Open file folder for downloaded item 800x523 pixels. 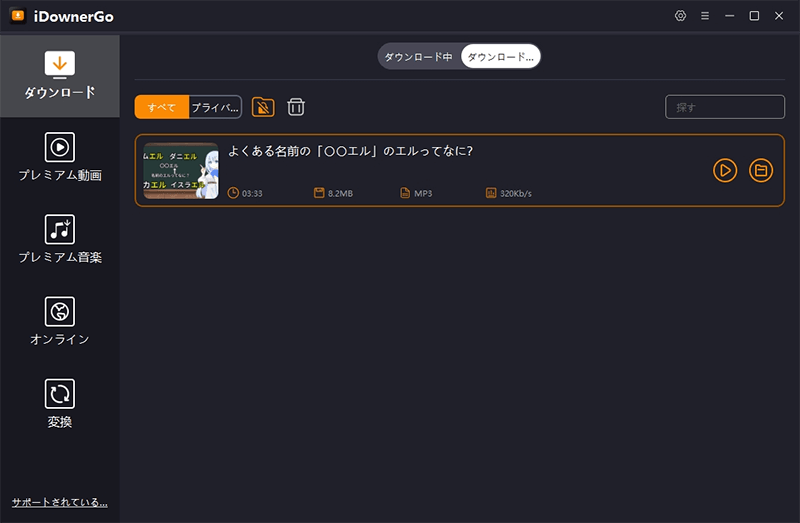pos(761,170)
